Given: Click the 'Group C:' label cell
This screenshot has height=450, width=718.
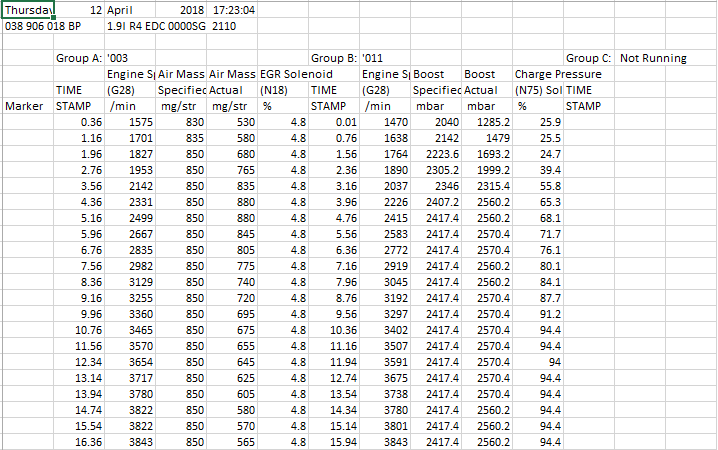Looking at the screenshot, I should click(x=589, y=58).
